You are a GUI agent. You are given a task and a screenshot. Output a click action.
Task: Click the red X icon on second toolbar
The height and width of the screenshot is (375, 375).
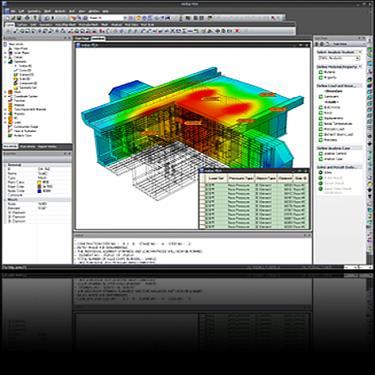click(237, 31)
